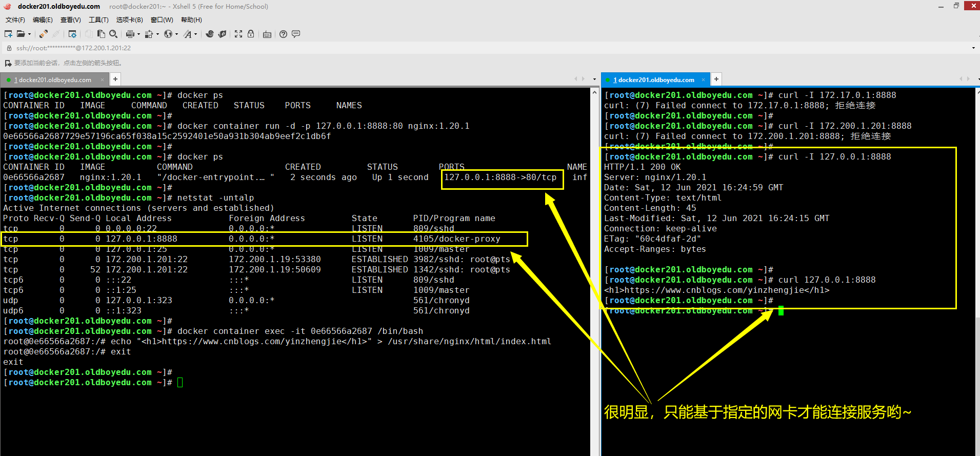Click the padlock Lock icon in toolbar
The image size is (980, 456).
pos(251,34)
